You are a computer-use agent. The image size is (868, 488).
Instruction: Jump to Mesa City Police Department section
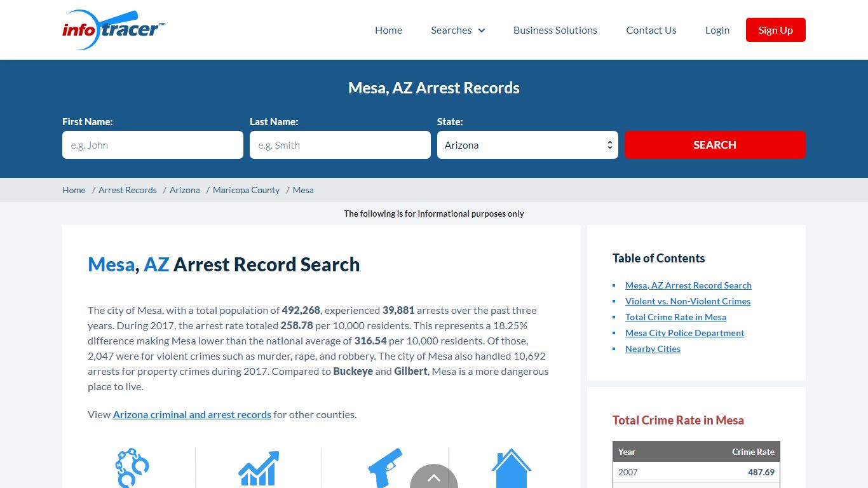coord(684,333)
